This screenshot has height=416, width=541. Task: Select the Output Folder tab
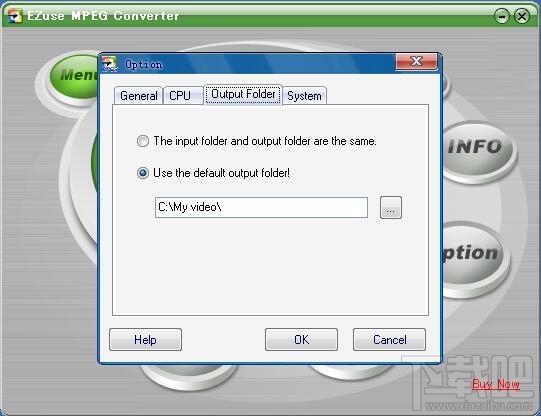pos(243,94)
